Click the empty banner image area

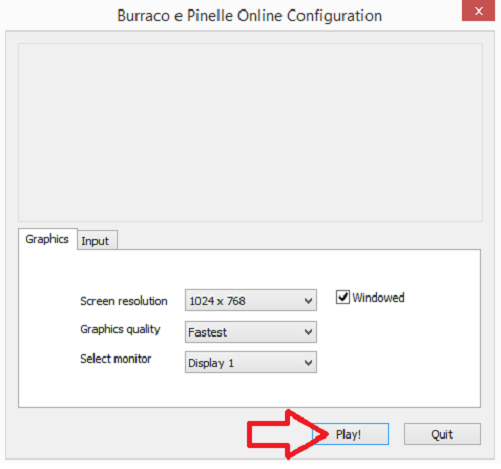[250, 132]
